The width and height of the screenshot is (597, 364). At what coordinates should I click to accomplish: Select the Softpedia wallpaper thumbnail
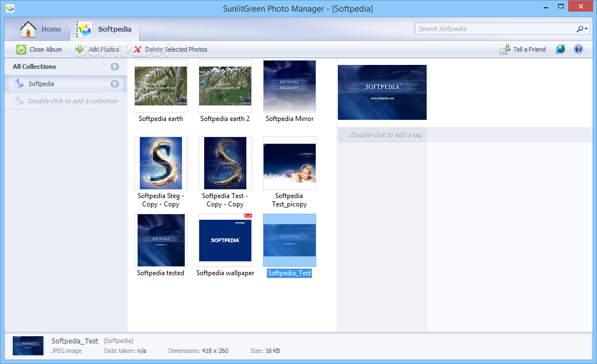225,240
